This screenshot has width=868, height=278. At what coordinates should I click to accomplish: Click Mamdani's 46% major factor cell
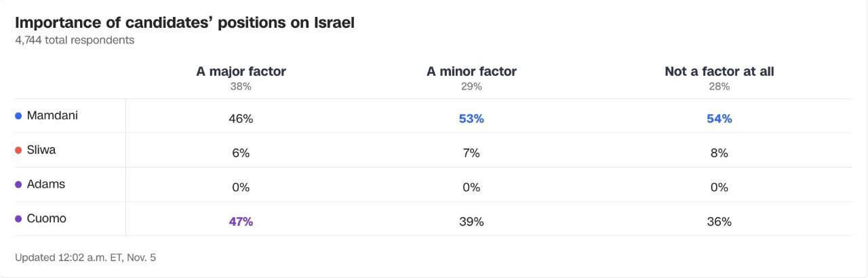[241, 119]
